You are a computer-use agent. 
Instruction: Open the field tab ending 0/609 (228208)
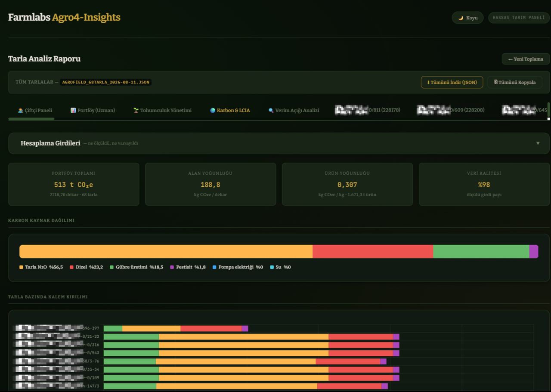(x=451, y=110)
